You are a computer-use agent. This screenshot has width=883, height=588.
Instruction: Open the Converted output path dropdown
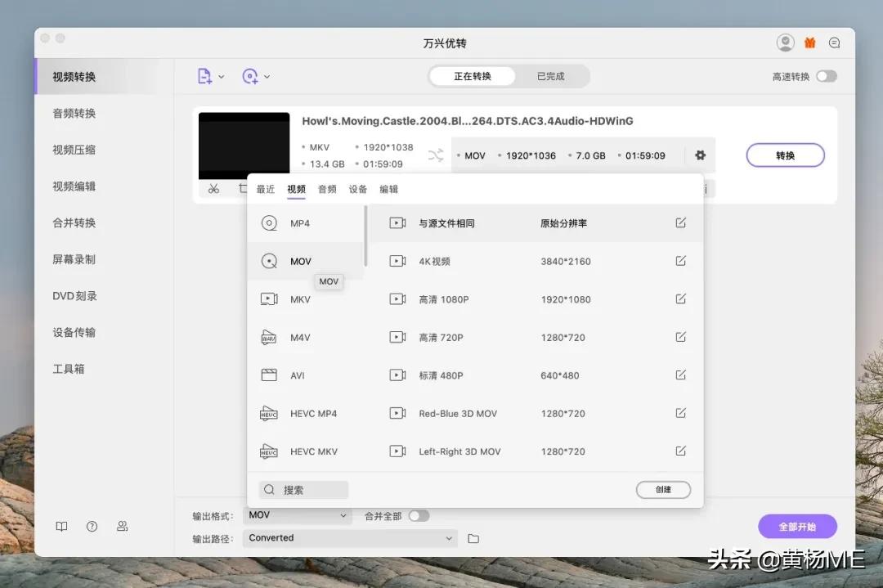350,537
